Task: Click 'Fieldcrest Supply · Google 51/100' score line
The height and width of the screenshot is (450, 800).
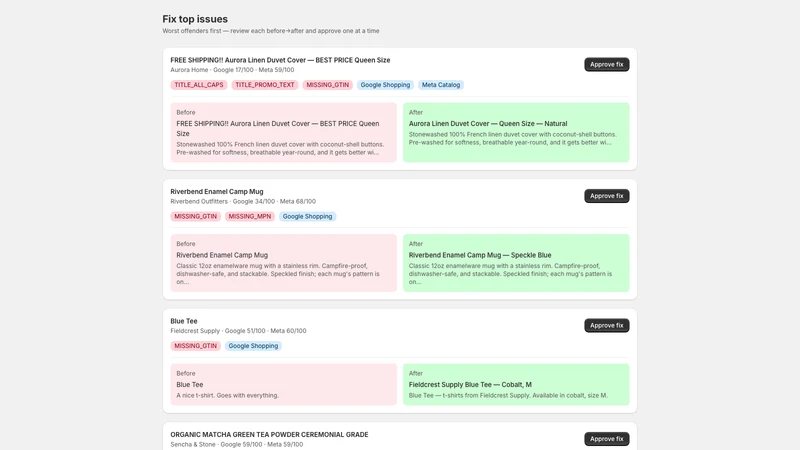Action: 238,331
